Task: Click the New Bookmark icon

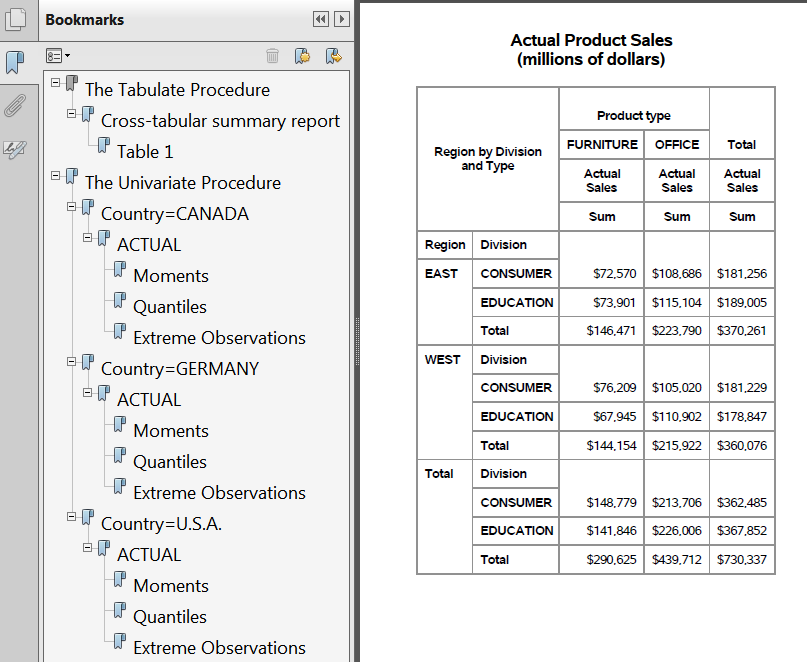Action: [x=302, y=56]
